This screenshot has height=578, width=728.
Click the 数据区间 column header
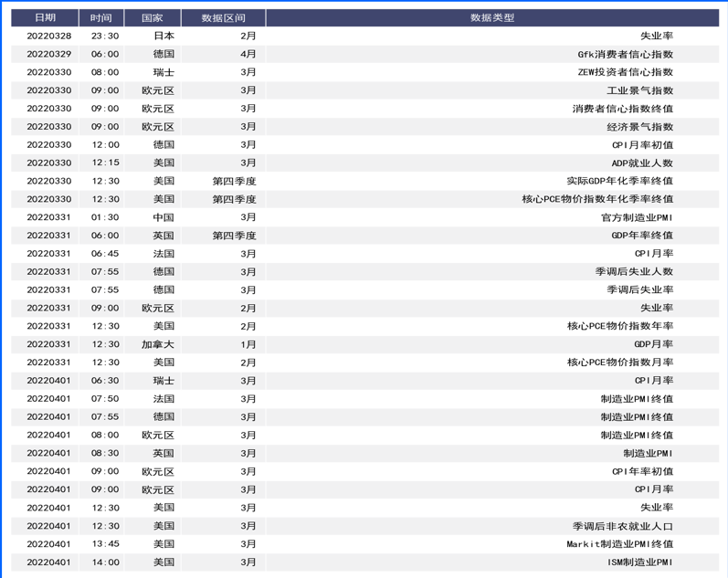[223, 17]
